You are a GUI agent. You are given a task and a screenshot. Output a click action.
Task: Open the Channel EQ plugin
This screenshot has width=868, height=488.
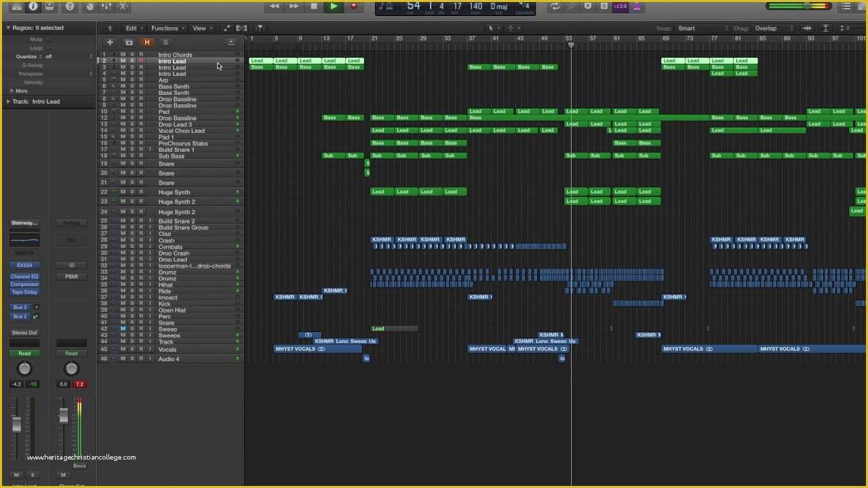(24, 277)
